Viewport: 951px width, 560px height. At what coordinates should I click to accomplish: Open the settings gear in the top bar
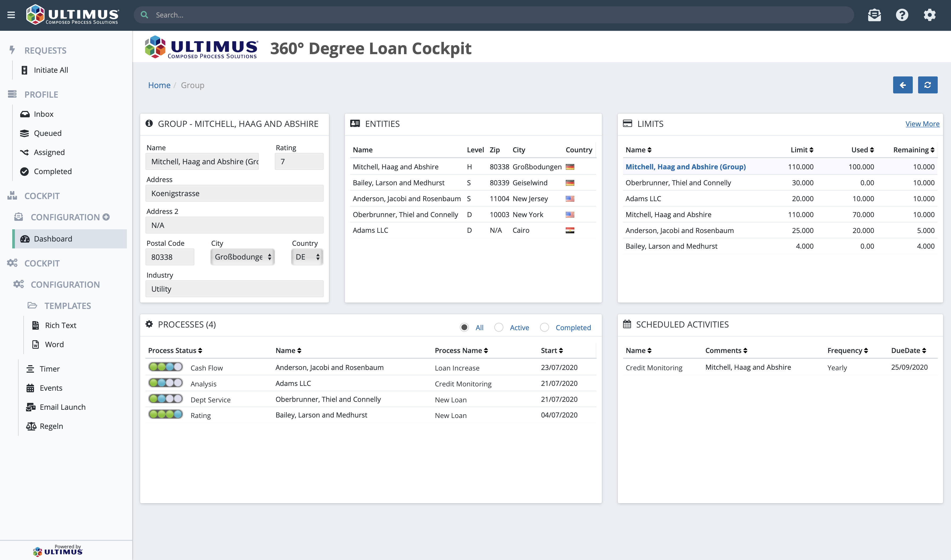point(930,15)
